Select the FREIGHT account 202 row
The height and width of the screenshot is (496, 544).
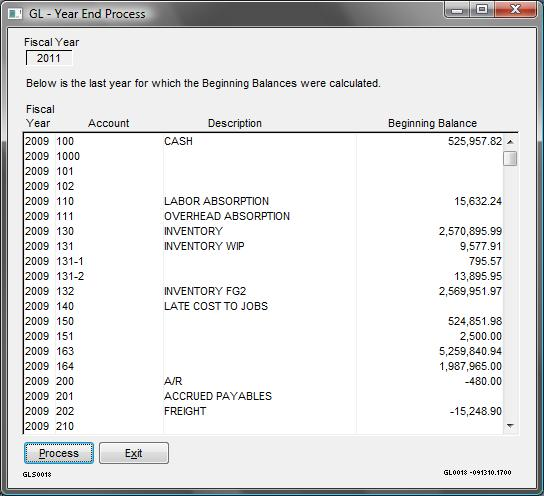pos(263,411)
